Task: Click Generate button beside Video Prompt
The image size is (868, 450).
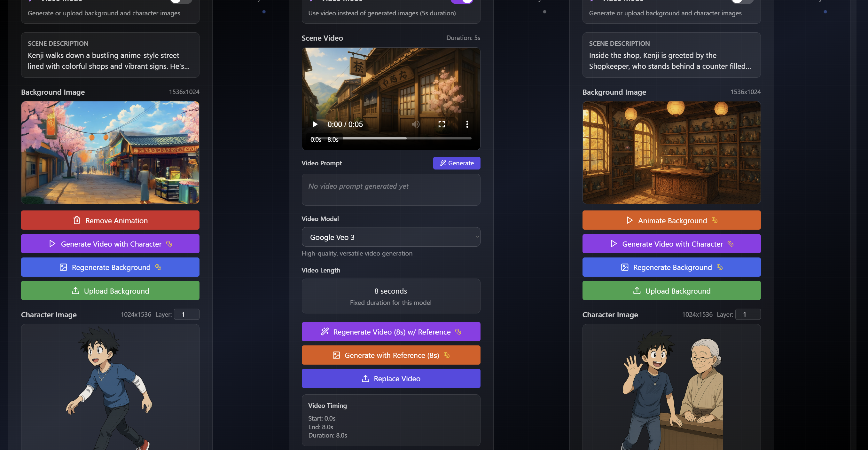Action: point(457,163)
